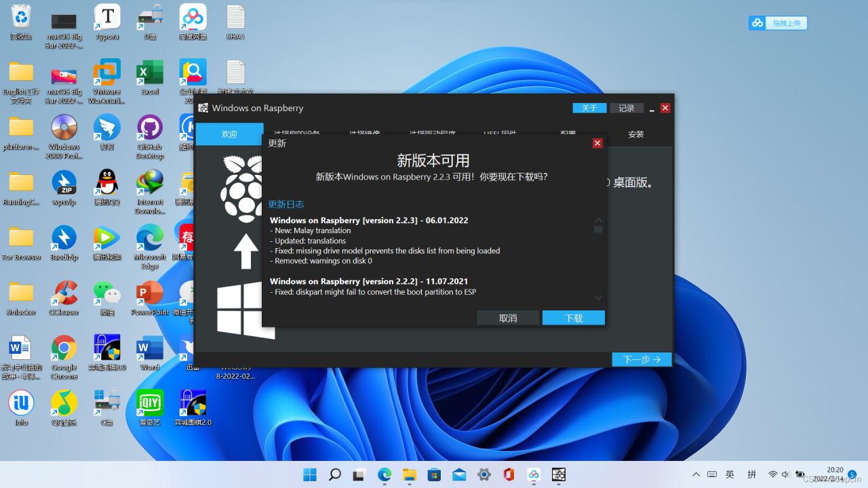Select the 安装 tab
The width and height of the screenshot is (868, 488).
[636, 134]
